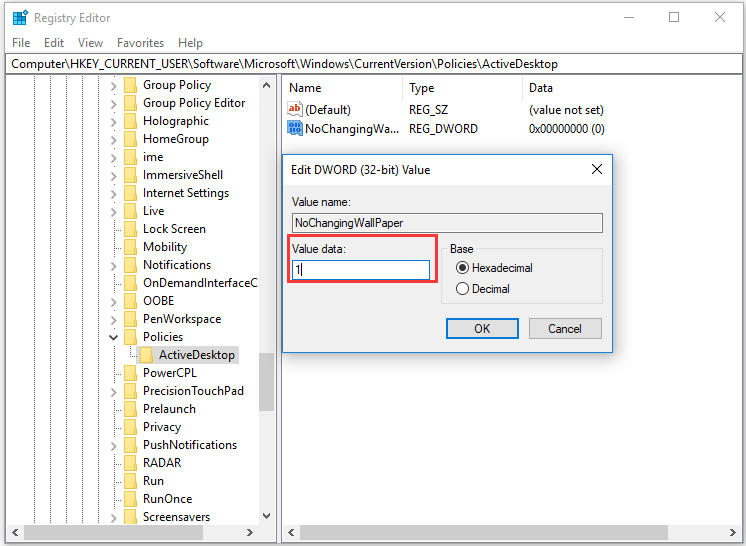Expand the PushNotifications key
The width and height of the screenshot is (746, 546).
coord(113,446)
